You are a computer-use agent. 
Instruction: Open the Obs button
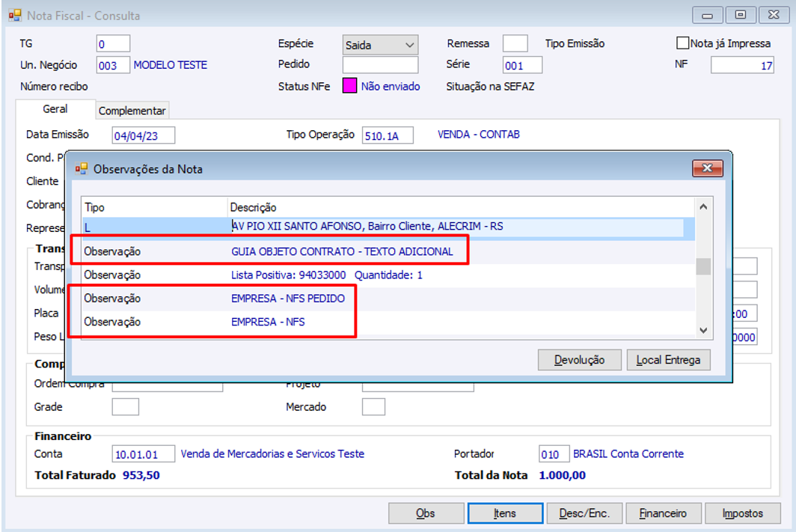coord(426,513)
